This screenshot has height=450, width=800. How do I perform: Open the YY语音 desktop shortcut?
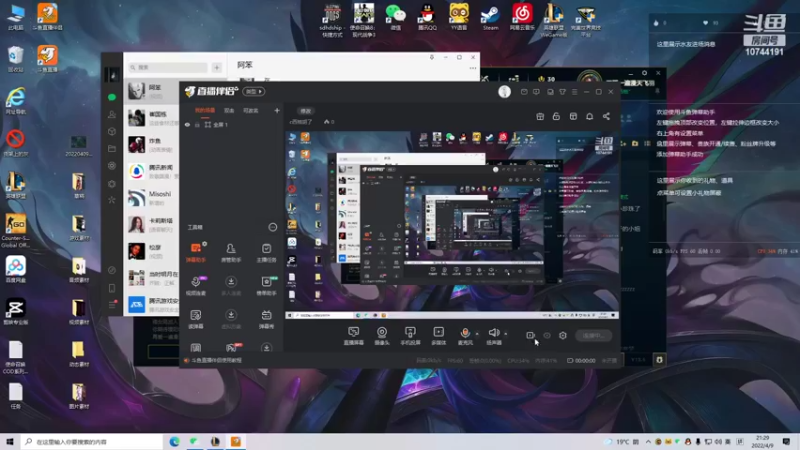click(459, 17)
